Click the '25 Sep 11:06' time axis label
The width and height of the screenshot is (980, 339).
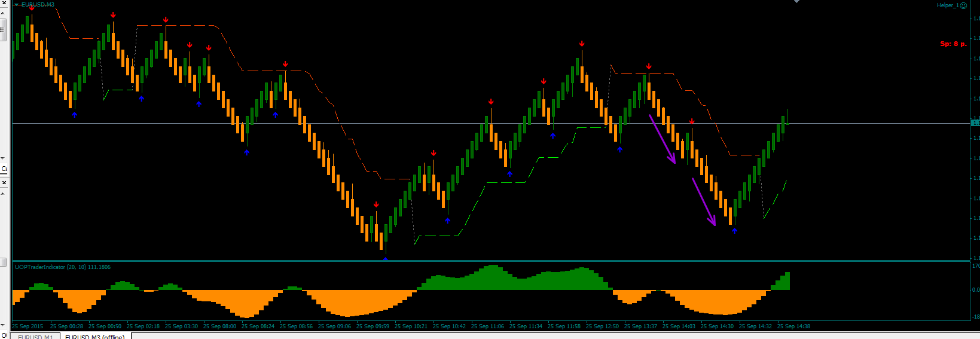tap(487, 326)
